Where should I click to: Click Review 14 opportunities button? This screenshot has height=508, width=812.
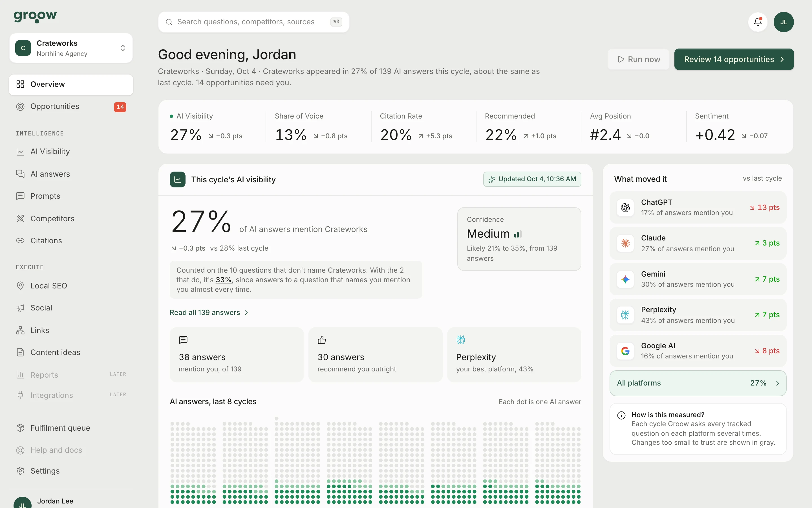(734, 60)
